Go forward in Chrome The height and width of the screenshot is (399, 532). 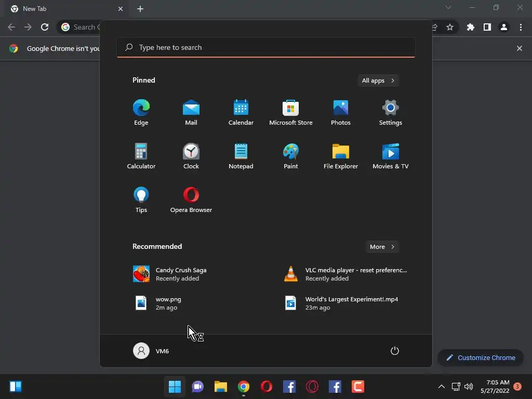pyautogui.click(x=28, y=27)
